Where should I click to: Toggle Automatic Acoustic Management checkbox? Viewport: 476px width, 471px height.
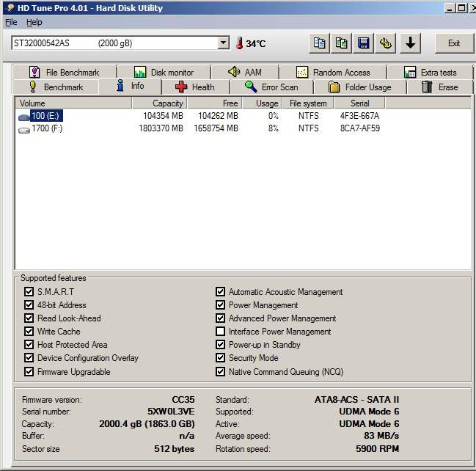pos(220,292)
